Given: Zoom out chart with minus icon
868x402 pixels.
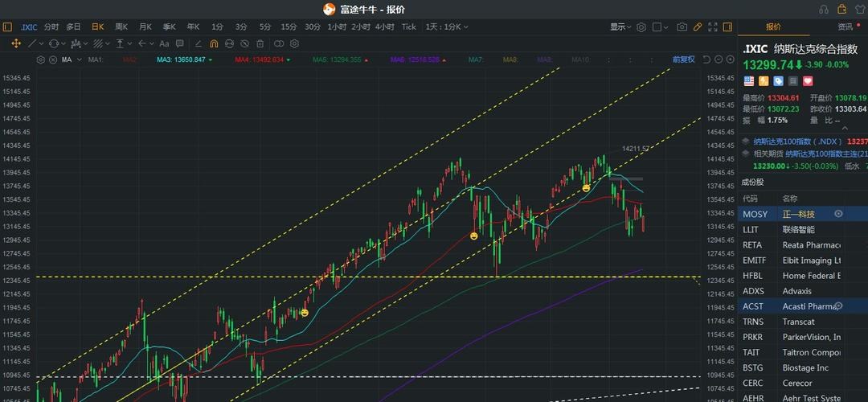Looking at the screenshot, I should point(719,59).
